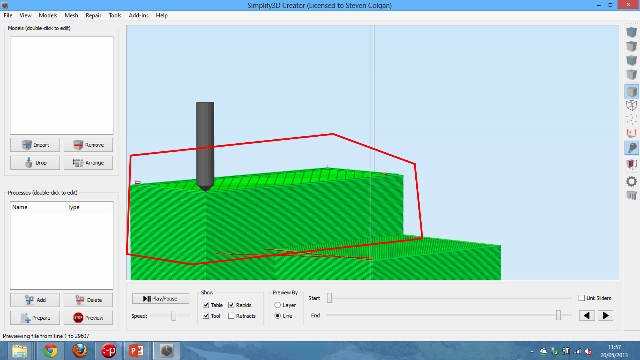Image resolution: width=640 pixels, height=360 pixels.
Task: Step preview forward with right arrow
Action: pos(606,316)
